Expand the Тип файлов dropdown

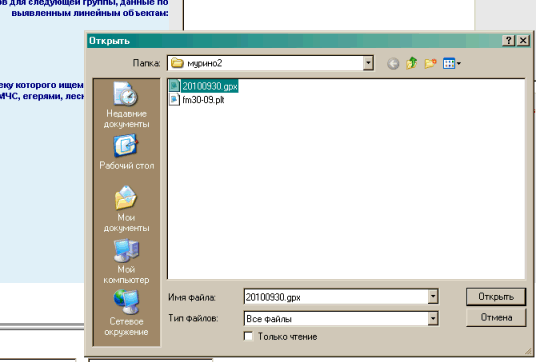(x=433, y=319)
